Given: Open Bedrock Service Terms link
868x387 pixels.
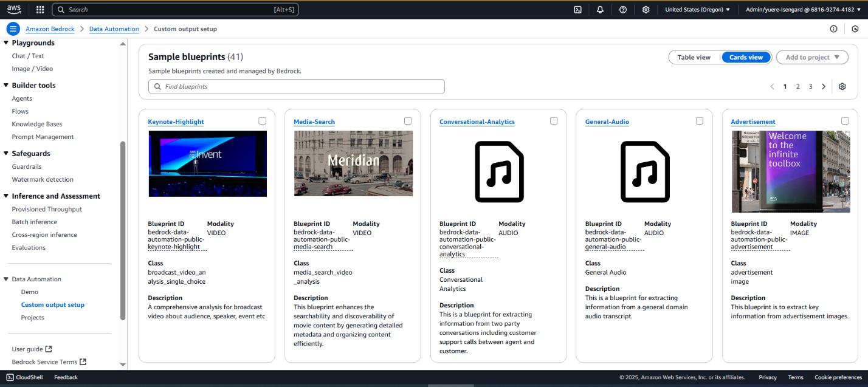Looking at the screenshot, I should point(49,361).
